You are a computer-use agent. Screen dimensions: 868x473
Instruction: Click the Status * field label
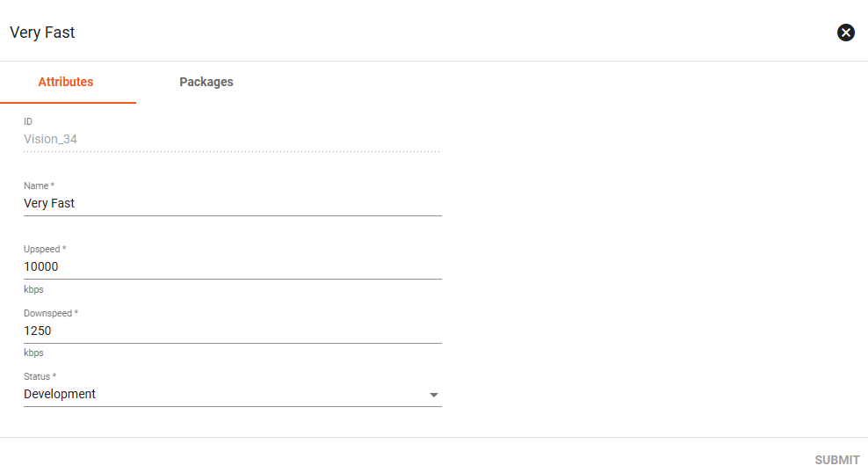pos(40,376)
